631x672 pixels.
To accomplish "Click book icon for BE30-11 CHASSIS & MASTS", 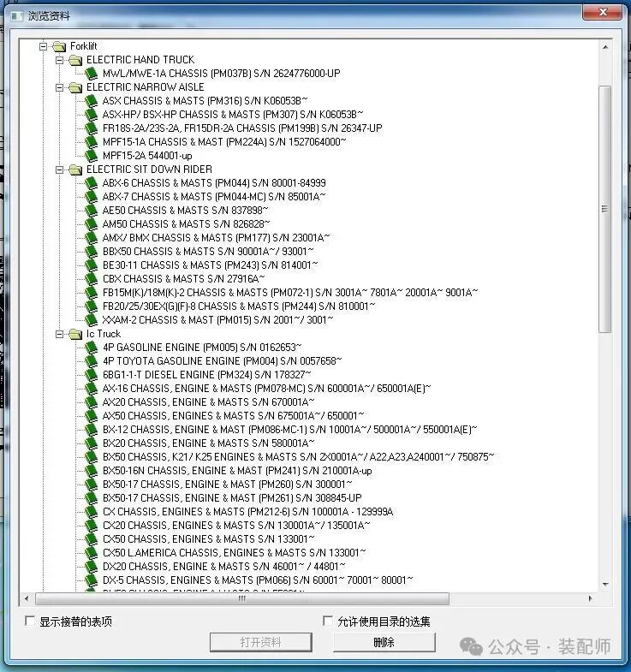I will click(92, 265).
